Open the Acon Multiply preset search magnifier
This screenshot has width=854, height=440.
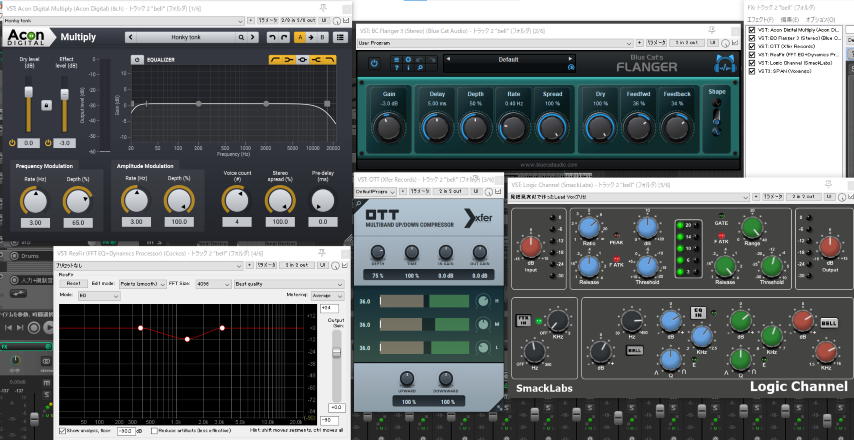point(241,37)
